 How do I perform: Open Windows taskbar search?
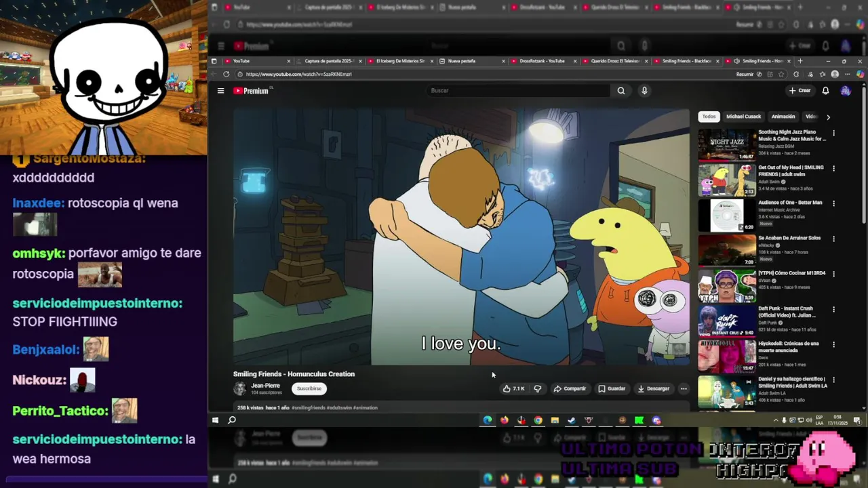tap(232, 420)
